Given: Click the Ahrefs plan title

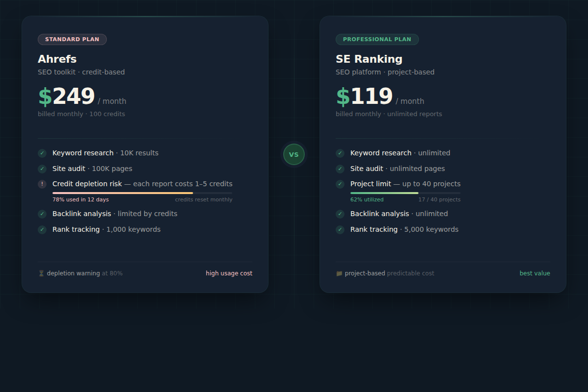Looking at the screenshot, I should (x=57, y=59).
